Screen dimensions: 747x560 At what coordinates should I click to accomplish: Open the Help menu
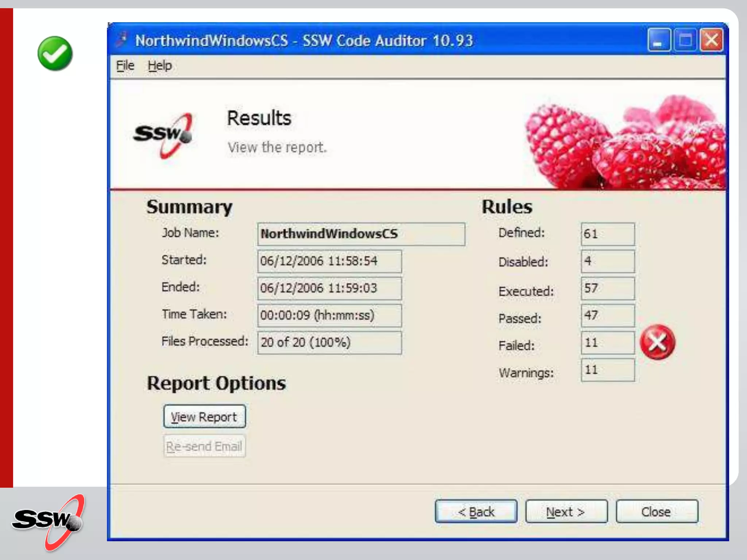click(x=160, y=66)
